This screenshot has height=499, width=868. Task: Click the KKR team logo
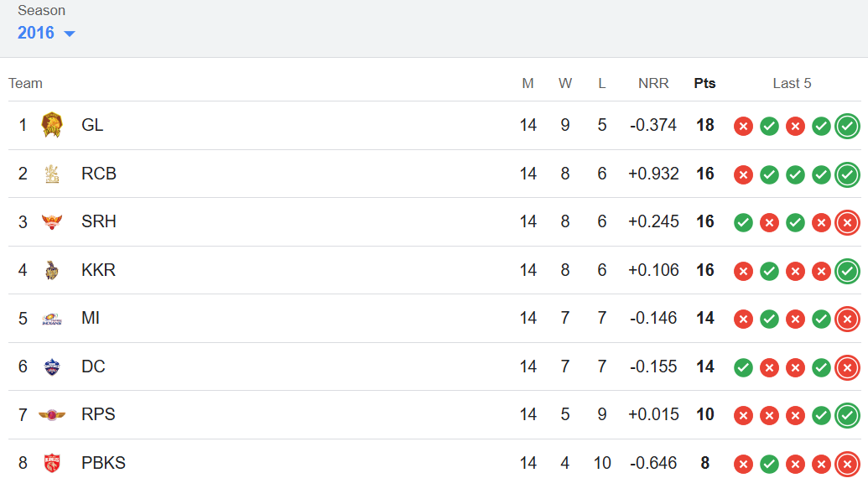click(52, 270)
